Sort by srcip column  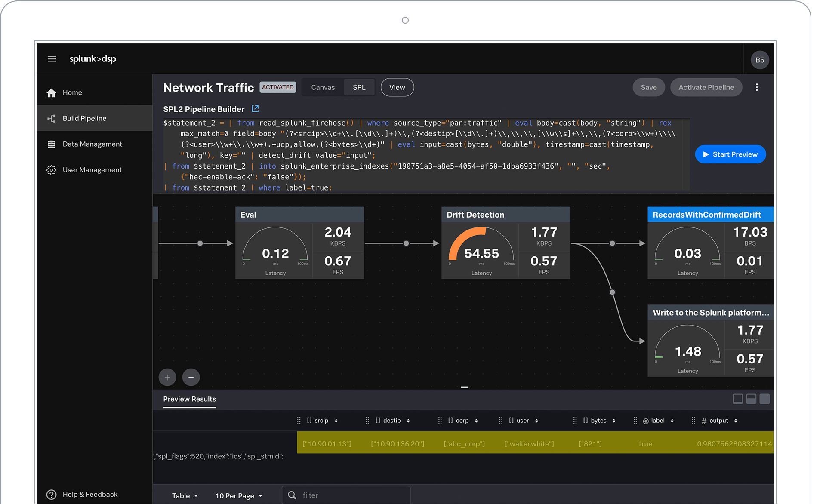point(336,421)
